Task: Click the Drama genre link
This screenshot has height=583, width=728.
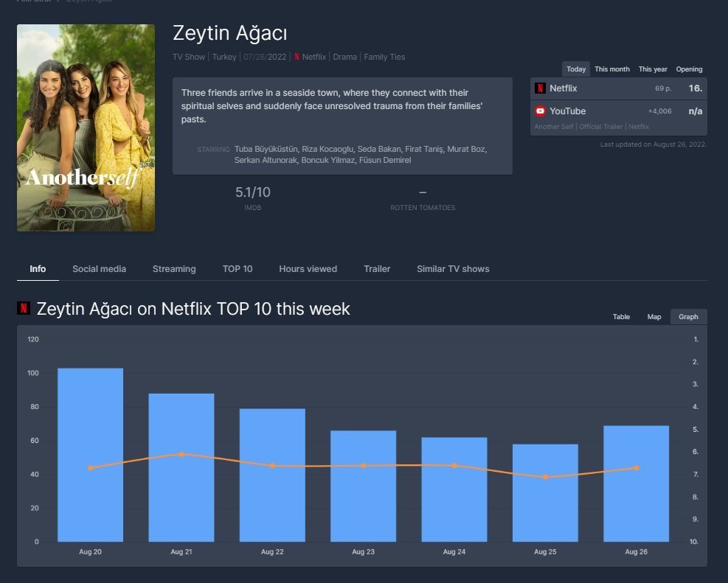Action: 344,57
